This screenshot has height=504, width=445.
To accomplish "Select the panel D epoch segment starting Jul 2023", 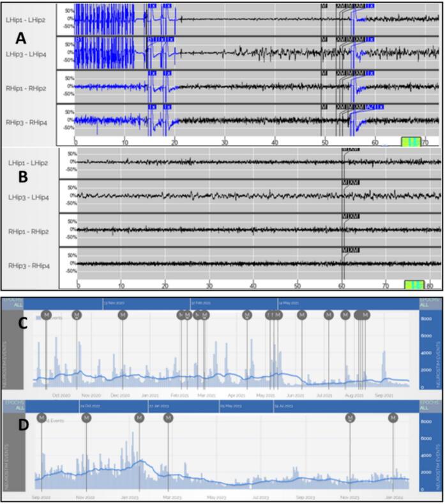I will (347, 406).
